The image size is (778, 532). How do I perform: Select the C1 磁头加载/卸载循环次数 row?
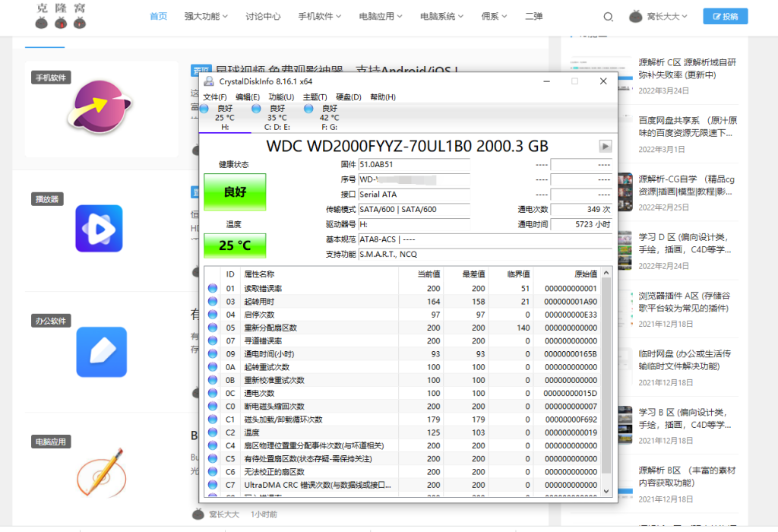tap(403, 420)
